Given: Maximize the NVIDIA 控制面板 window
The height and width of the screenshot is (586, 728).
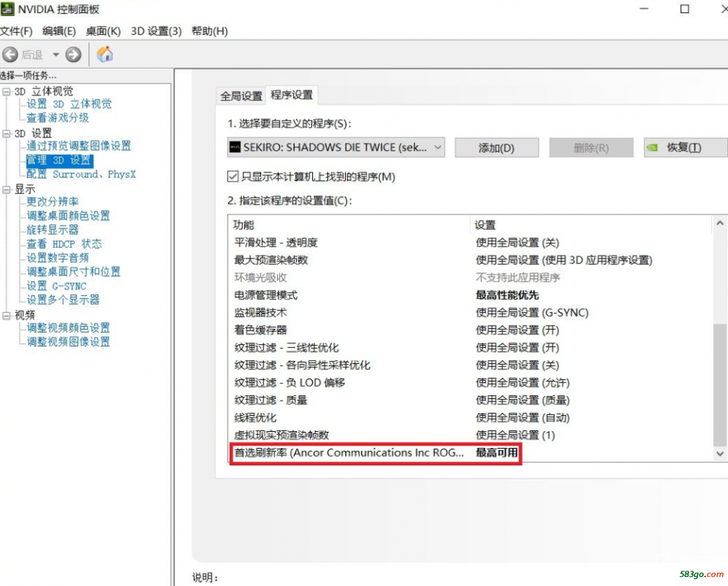Looking at the screenshot, I should click(x=685, y=9).
